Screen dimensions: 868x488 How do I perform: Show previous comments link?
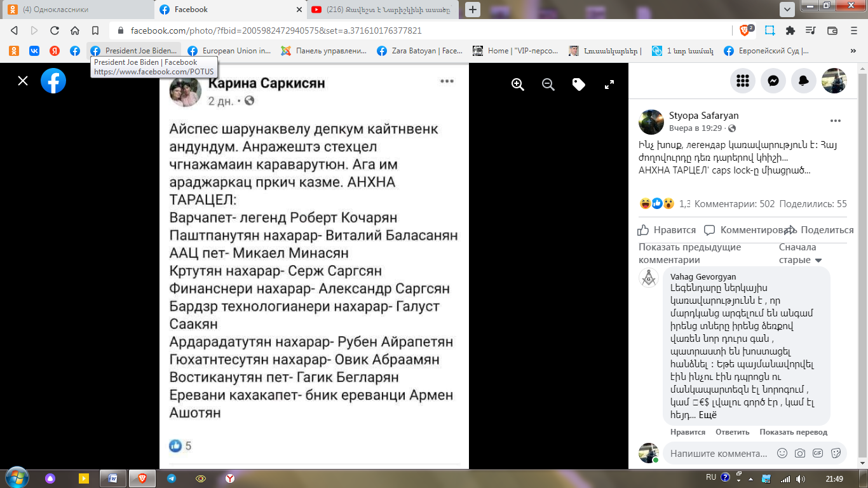[x=690, y=254]
